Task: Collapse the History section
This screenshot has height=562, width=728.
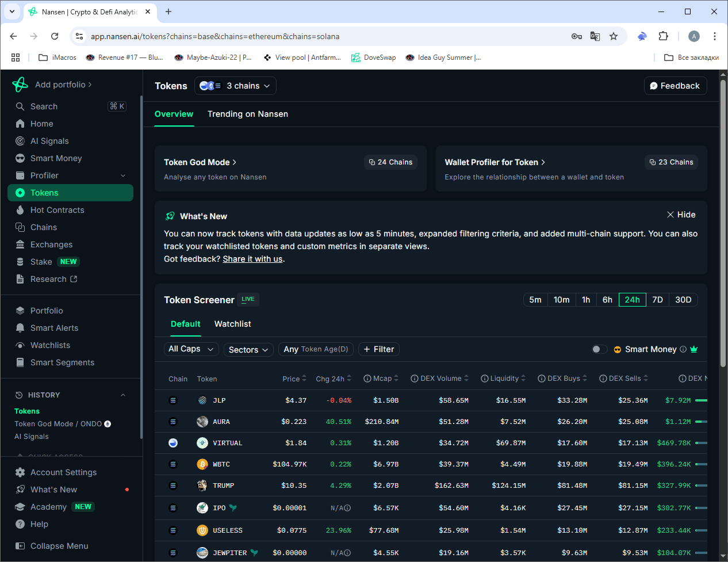Action: click(123, 395)
